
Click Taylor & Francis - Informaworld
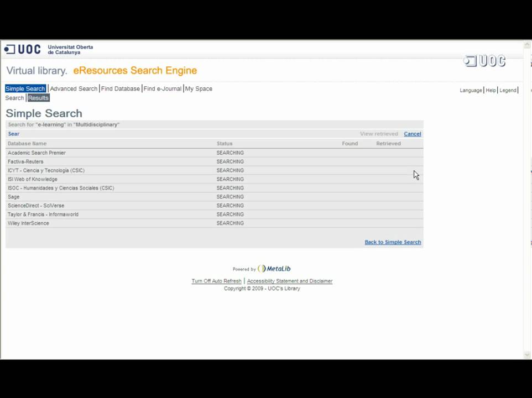click(x=43, y=214)
